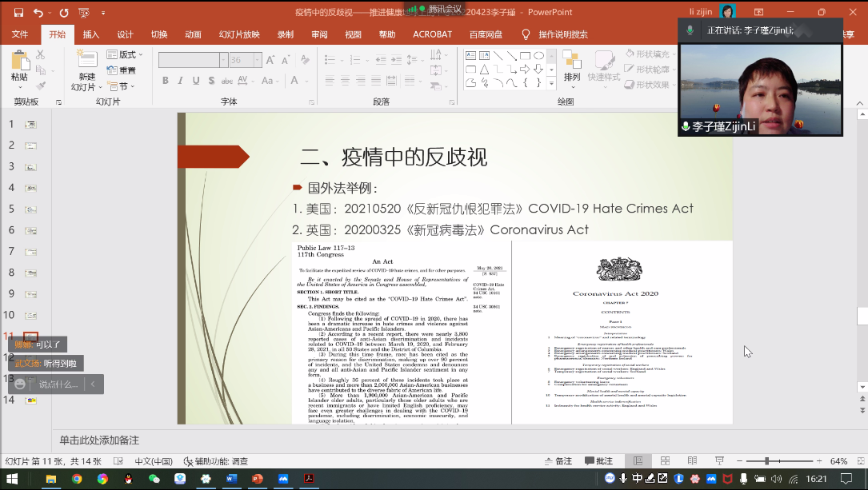This screenshot has height=490, width=868.
Task: Toggle the Notes (备注) pane
Action: point(557,461)
